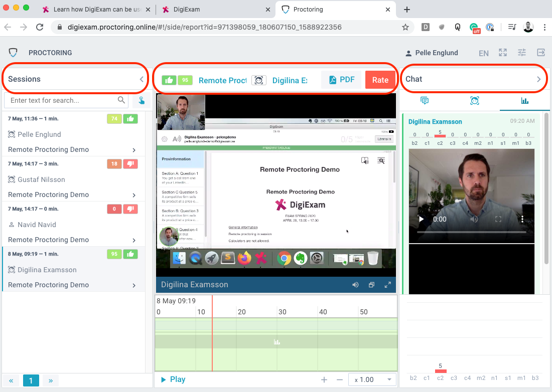552x392 pixels.
Task: Download the PDF report
Action: click(x=341, y=80)
